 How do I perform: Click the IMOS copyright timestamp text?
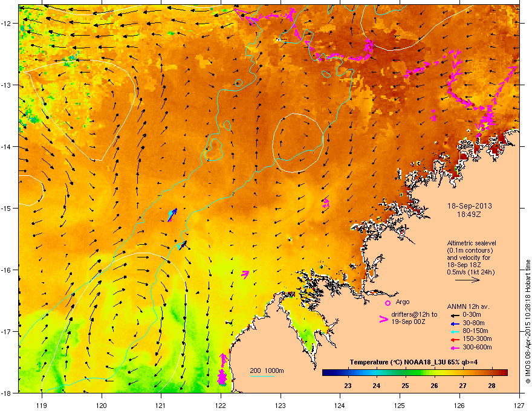528,322
